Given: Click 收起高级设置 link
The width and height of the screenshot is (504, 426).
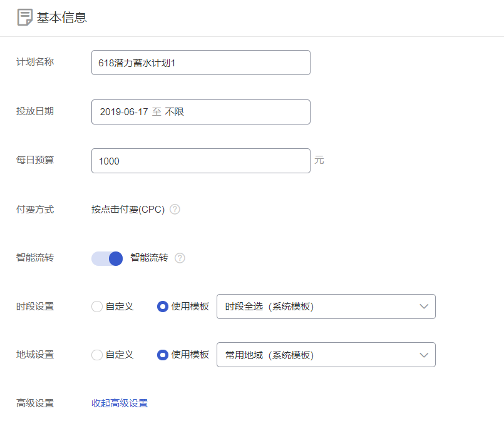Looking at the screenshot, I should pyautogui.click(x=120, y=403).
